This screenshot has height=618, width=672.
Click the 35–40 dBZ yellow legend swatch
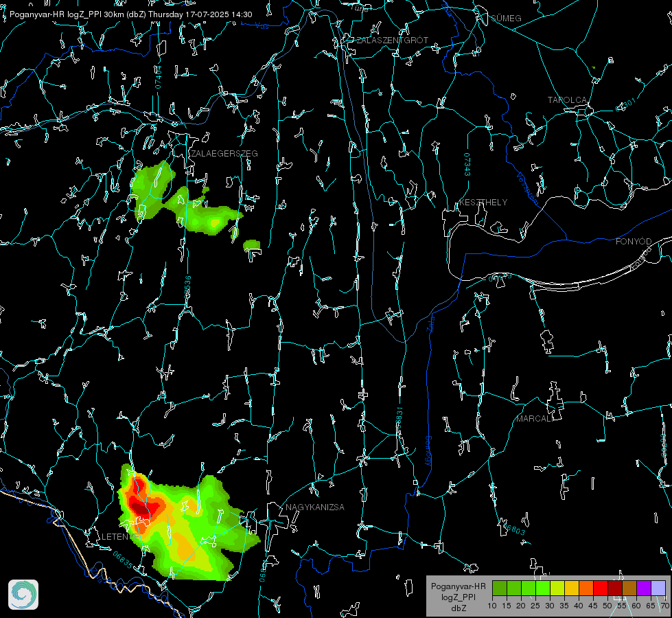pyautogui.click(x=572, y=588)
